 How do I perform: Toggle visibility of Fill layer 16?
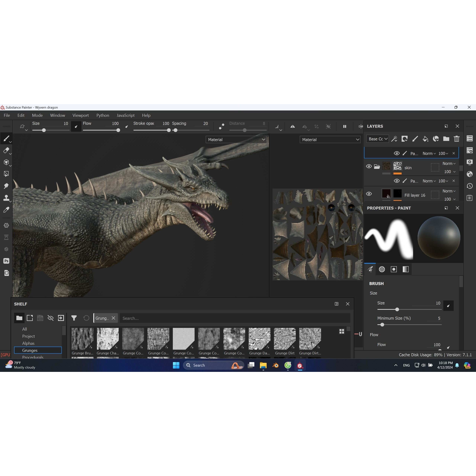pos(369,194)
